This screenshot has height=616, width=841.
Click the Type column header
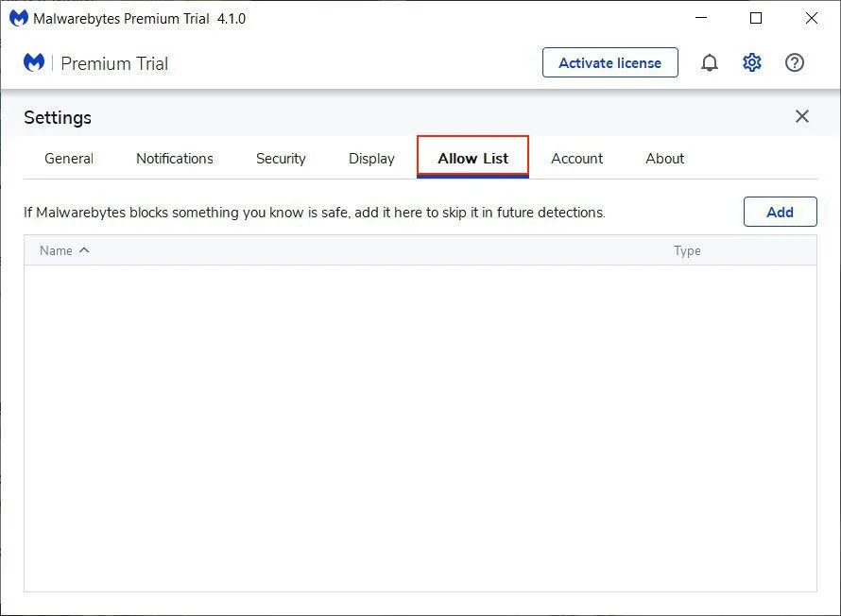[687, 250]
